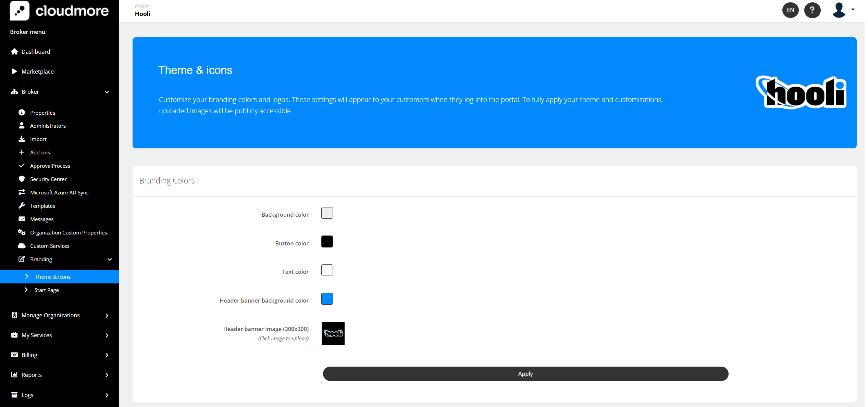Pick the Button color black swatch
Screen dimensions: 868x407
tap(327, 242)
